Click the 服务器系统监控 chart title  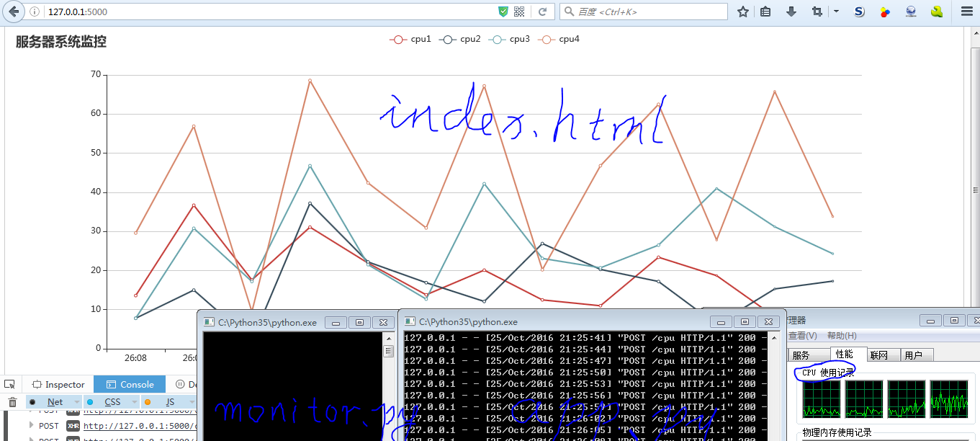pos(61,42)
